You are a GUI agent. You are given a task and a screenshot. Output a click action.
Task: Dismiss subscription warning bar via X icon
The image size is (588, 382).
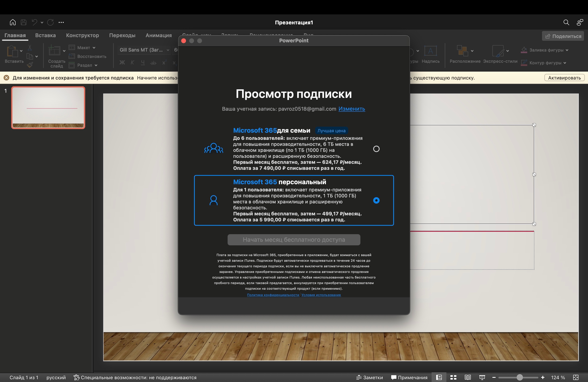6,78
